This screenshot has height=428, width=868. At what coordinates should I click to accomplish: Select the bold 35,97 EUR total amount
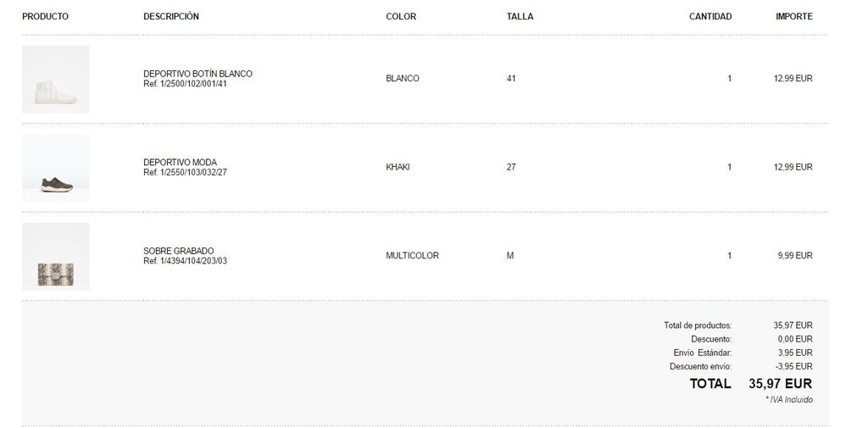(780, 384)
